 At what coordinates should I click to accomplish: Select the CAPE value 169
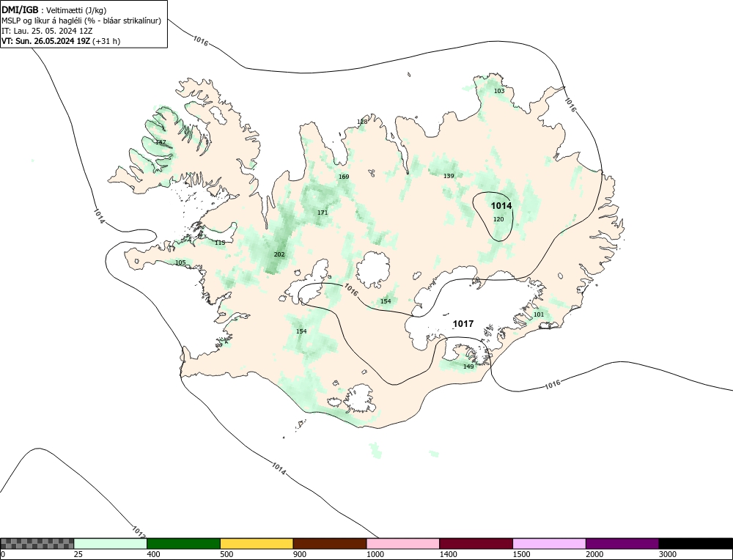click(344, 177)
